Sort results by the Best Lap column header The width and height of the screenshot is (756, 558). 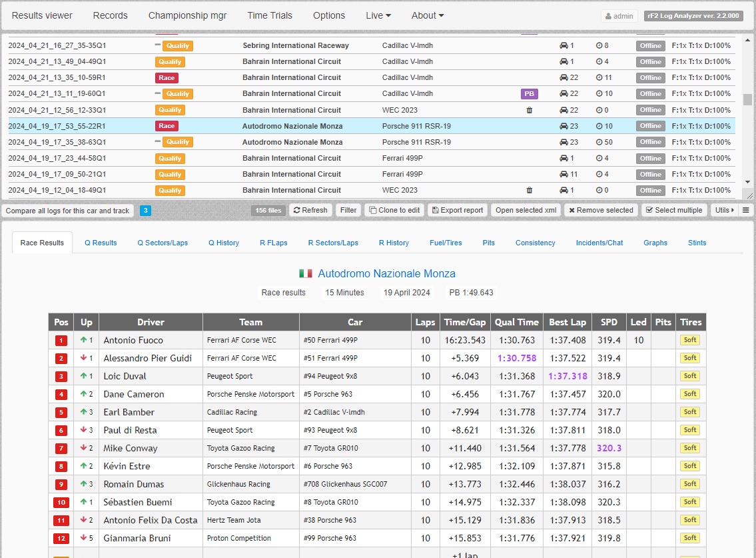pos(567,322)
